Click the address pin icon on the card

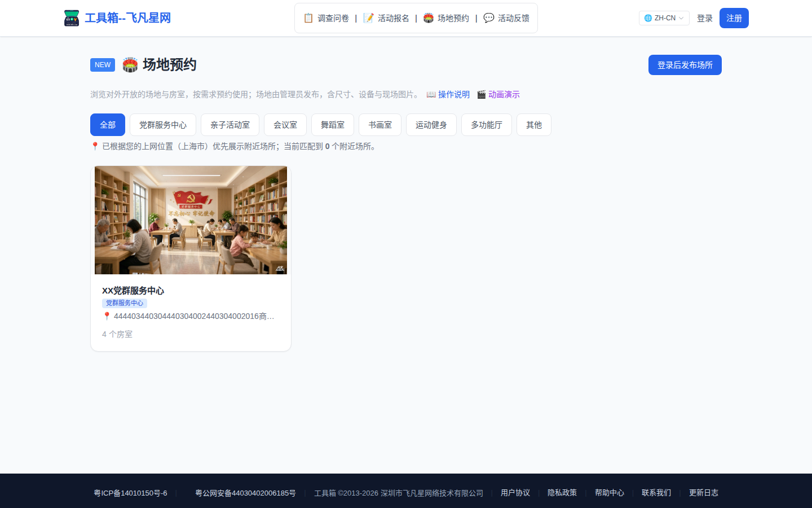(x=107, y=316)
